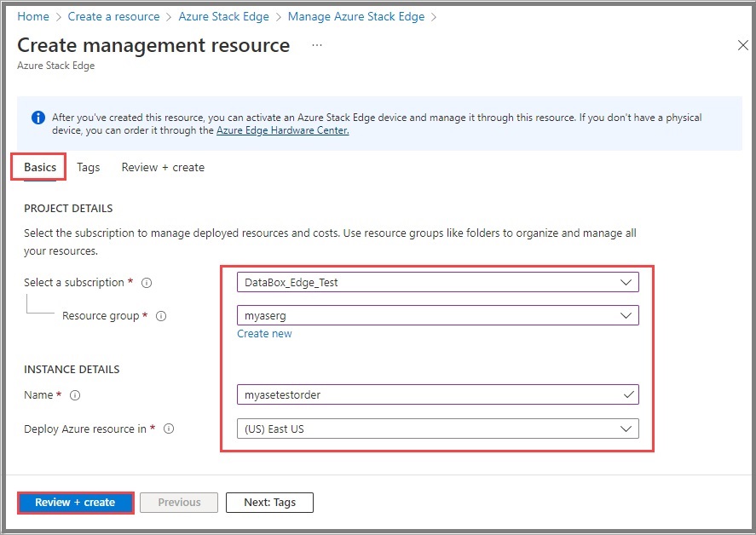Click the info icon next to Resource group
Image resolution: width=756 pixels, height=535 pixels.
(x=160, y=315)
